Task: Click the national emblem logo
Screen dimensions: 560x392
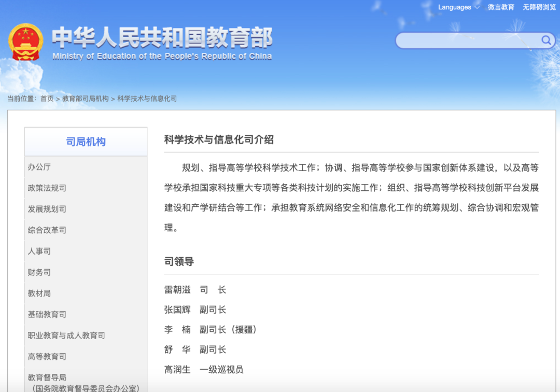Action: click(26, 42)
